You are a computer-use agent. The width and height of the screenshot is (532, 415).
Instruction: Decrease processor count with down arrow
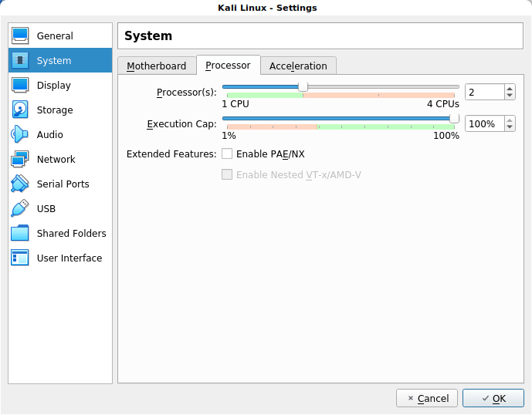pyautogui.click(x=510, y=96)
